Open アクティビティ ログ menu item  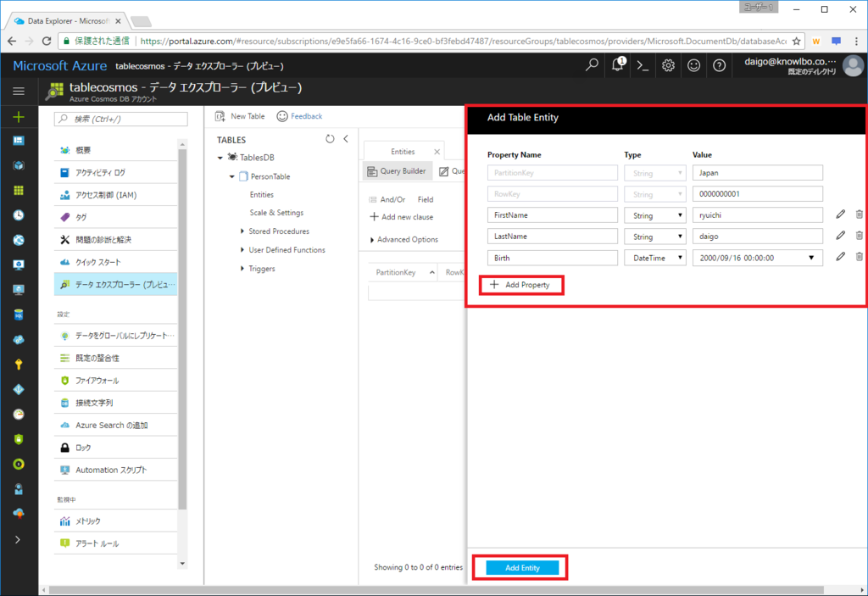(115, 173)
